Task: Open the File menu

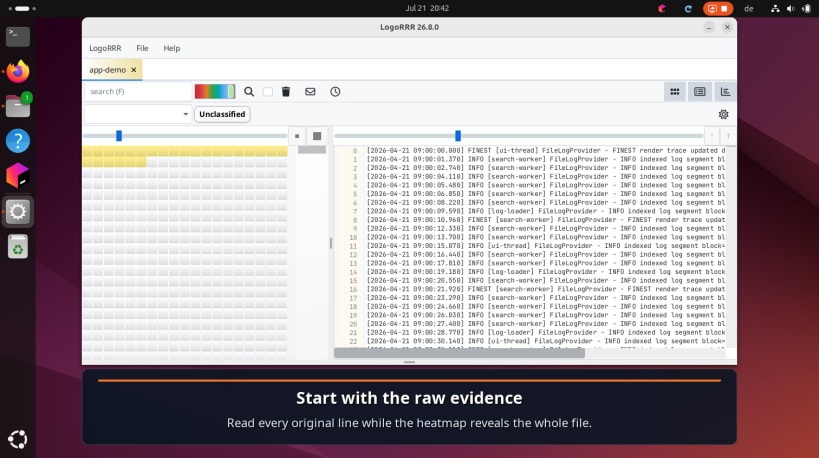Action: click(142, 48)
